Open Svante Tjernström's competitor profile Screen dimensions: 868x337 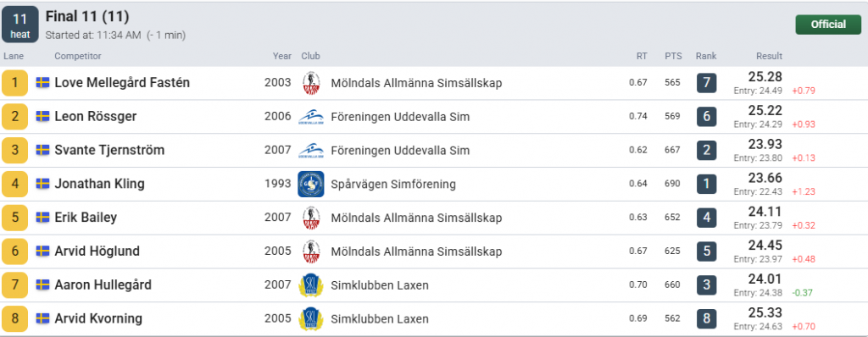(109, 151)
